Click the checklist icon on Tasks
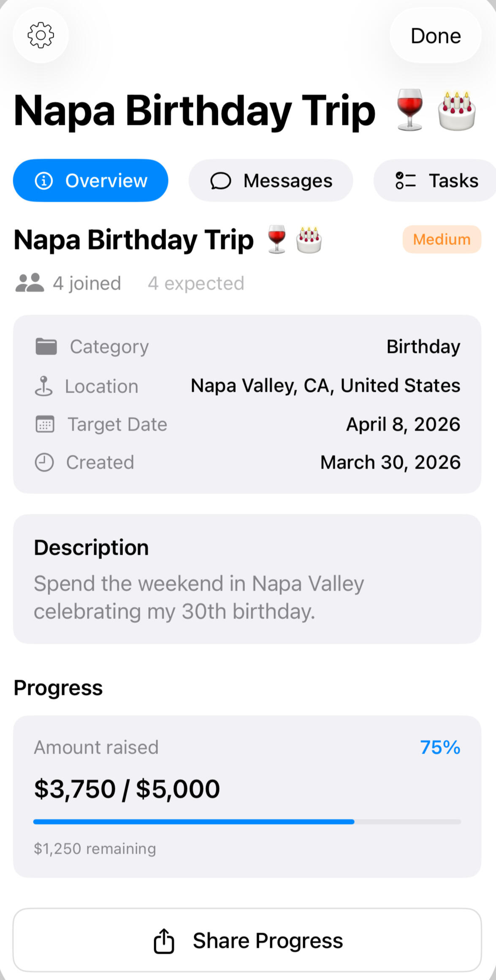Screen dimensions: 496x980 405,181
